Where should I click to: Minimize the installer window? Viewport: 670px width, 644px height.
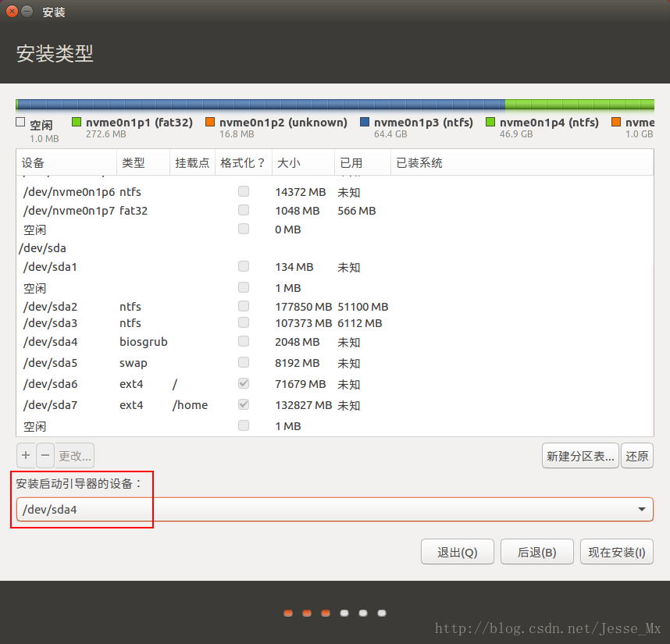(27, 12)
